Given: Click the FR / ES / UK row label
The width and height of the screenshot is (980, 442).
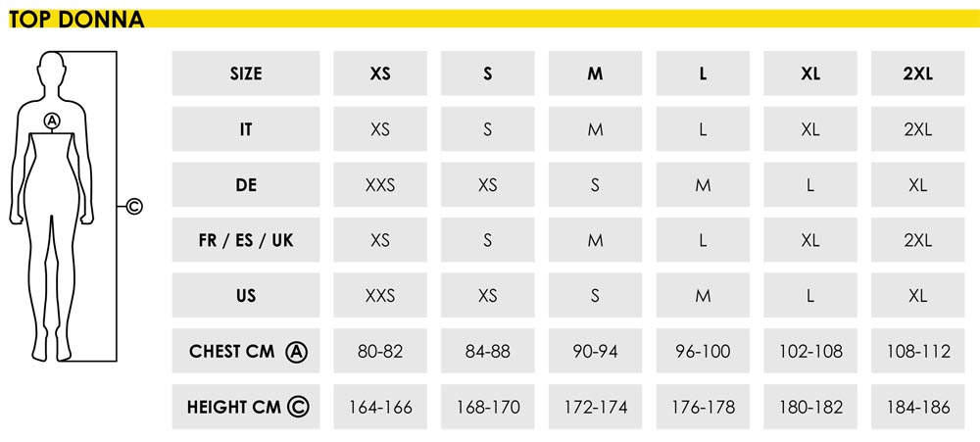Looking at the screenshot, I should [x=246, y=240].
